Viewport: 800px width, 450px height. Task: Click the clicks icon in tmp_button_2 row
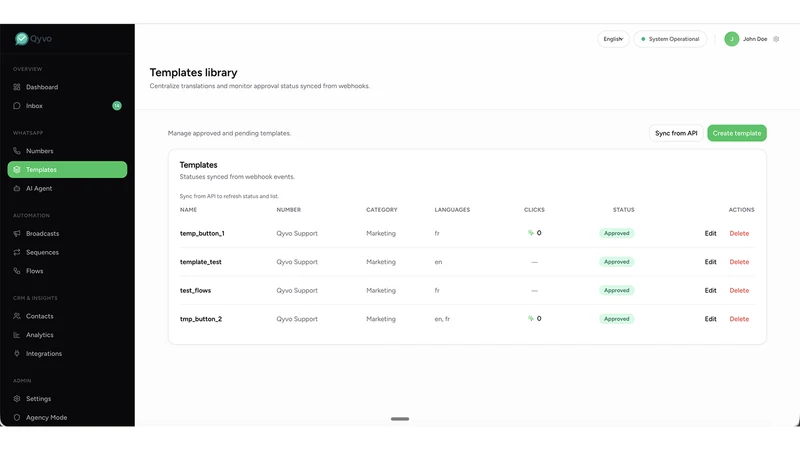[x=531, y=318]
